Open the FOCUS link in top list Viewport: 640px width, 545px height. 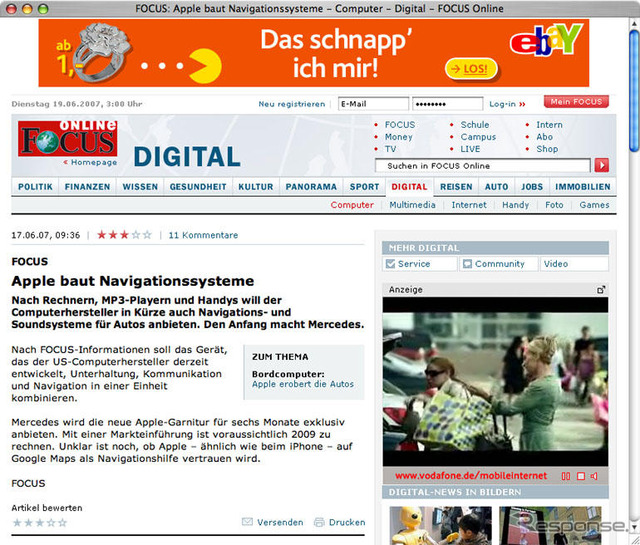pos(400,125)
